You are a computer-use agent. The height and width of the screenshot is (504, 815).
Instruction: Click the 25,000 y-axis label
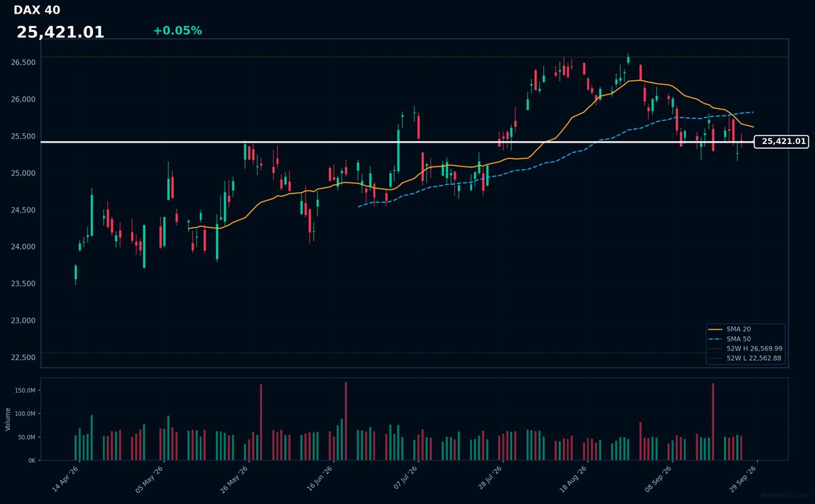(23, 173)
